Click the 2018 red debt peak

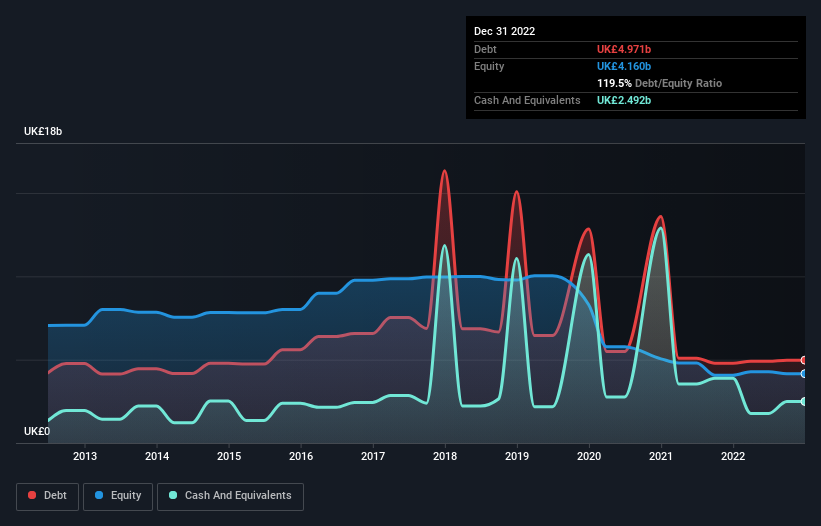445,171
